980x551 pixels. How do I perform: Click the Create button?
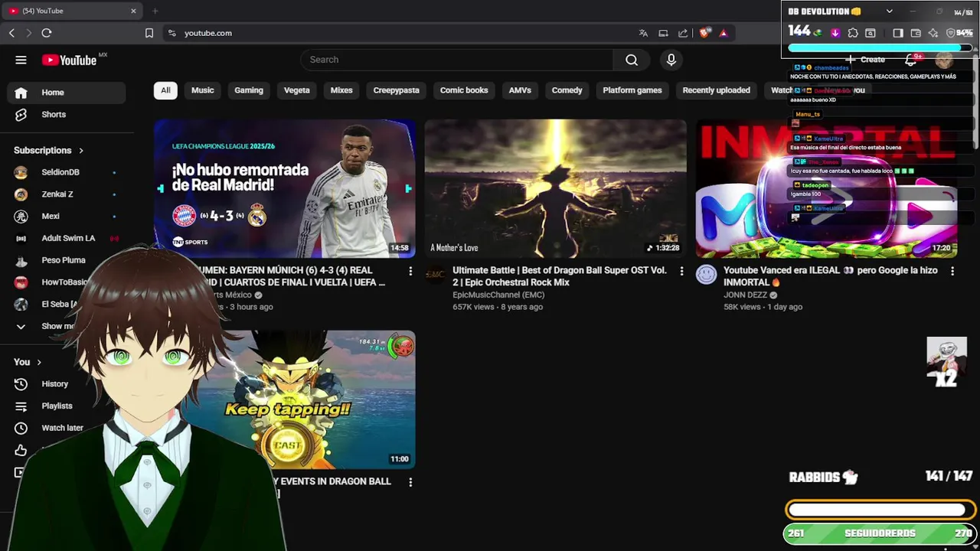pos(865,60)
